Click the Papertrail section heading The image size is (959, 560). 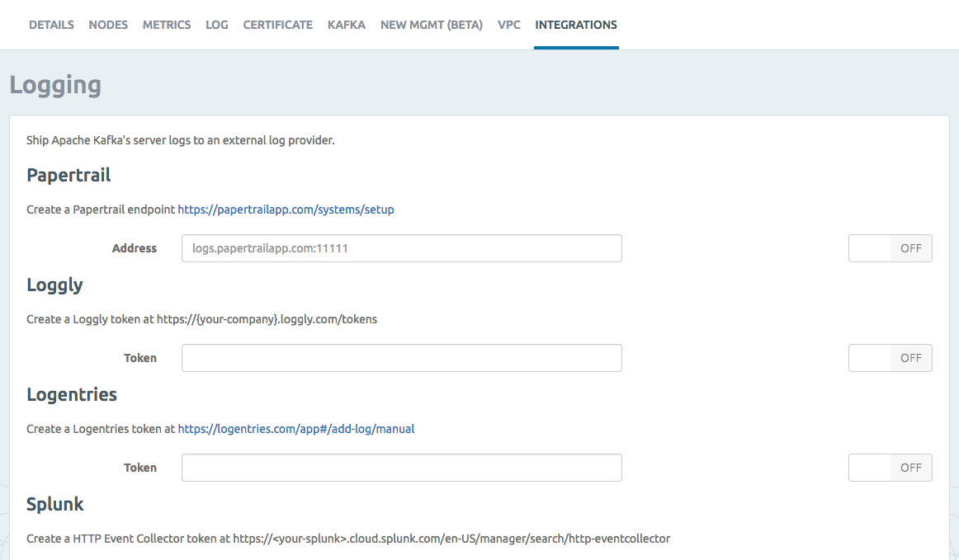tap(68, 176)
